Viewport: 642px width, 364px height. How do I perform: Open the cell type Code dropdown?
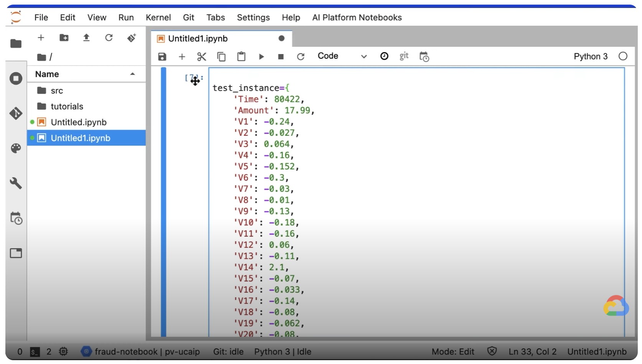342,56
